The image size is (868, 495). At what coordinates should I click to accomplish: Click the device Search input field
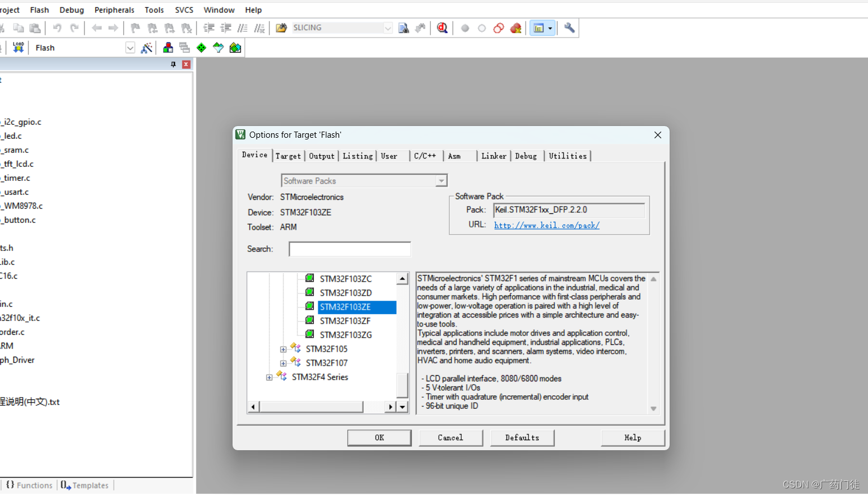(x=350, y=249)
